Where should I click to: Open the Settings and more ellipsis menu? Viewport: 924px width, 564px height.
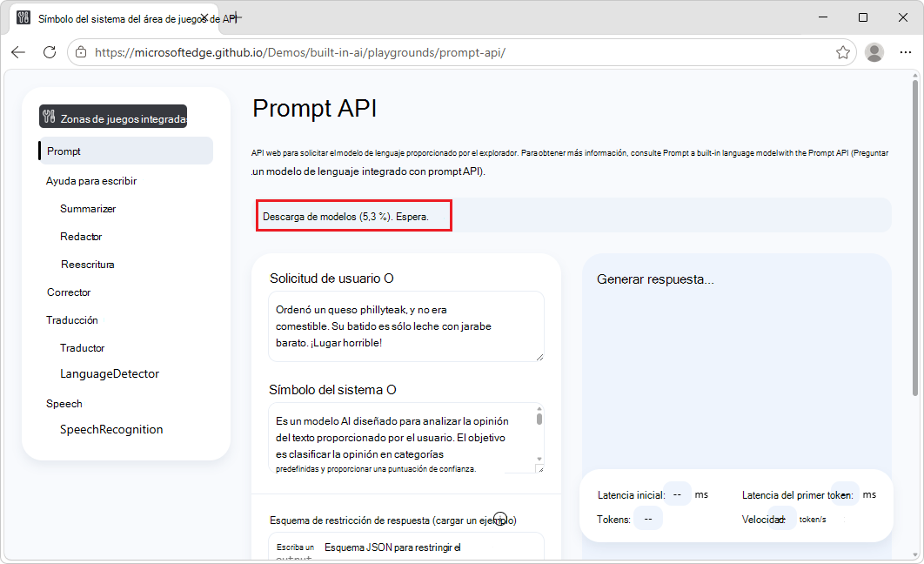click(906, 52)
